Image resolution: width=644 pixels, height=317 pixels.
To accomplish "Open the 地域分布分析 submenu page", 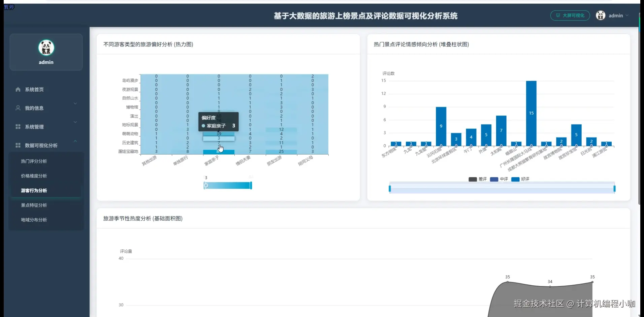I will pos(34,220).
